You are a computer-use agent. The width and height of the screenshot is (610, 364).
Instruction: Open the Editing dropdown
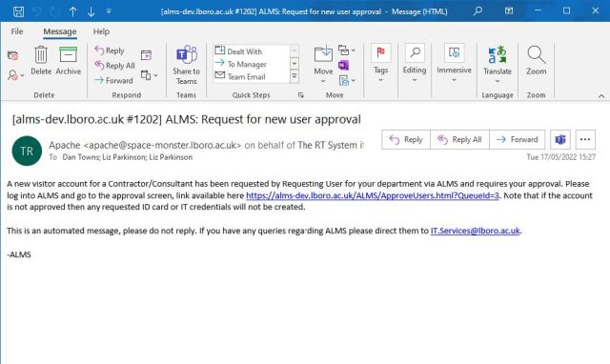pos(415,64)
